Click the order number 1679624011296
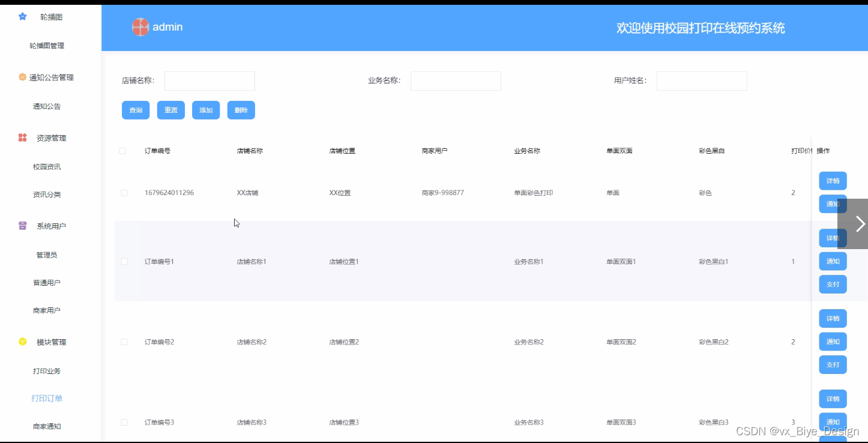The width and height of the screenshot is (868, 443). click(169, 193)
